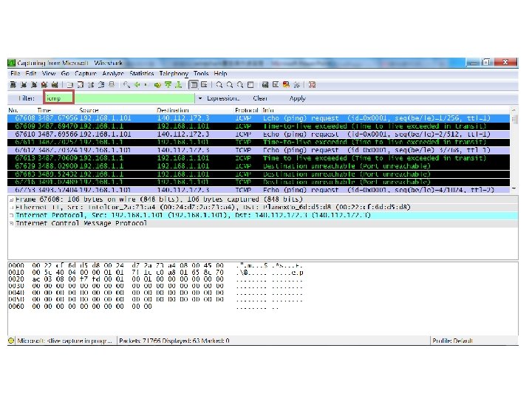Open the list of capture interfaces

click(x=13, y=85)
